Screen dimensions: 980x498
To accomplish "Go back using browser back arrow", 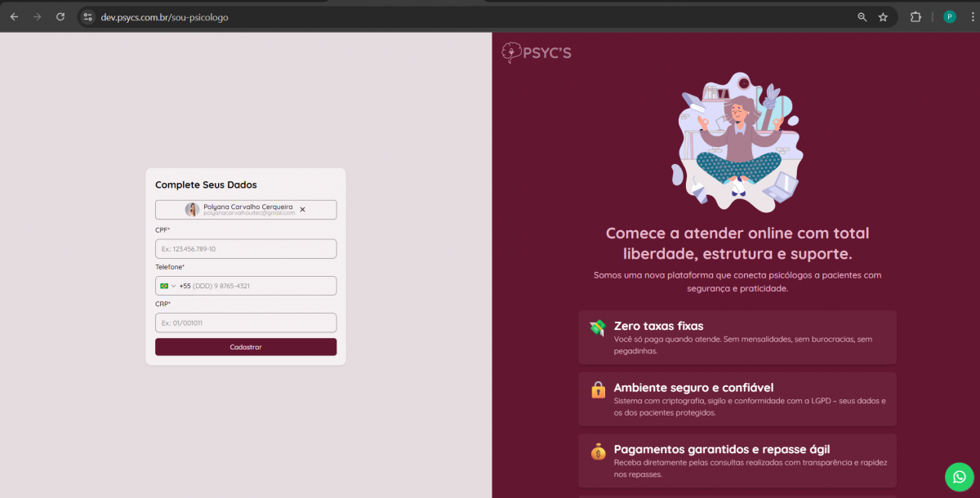I will click(x=14, y=16).
